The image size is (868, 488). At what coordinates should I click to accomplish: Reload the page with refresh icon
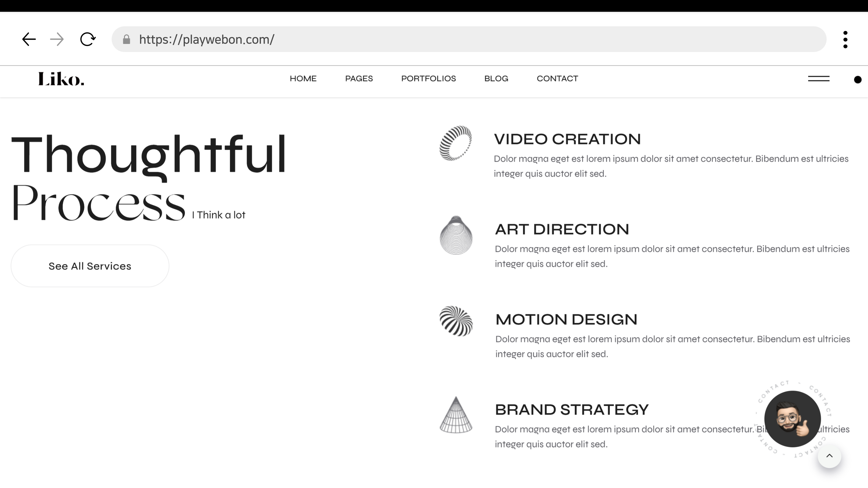[88, 39]
